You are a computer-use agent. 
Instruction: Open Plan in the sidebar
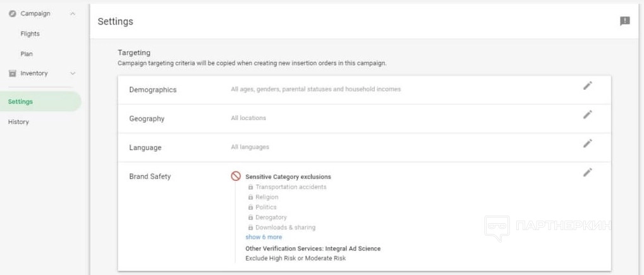pos(27,54)
